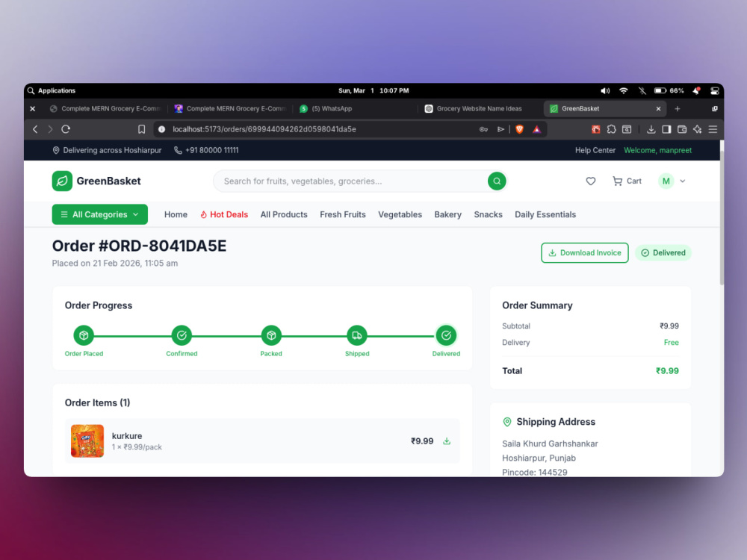Switch to second Complete MERN Grocery tab
The image size is (747, 560).
click(231, 108)
